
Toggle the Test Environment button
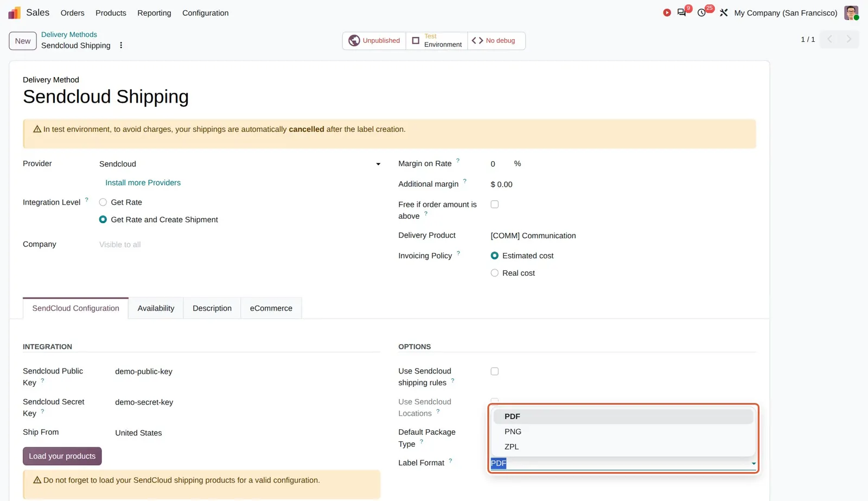pos(437,41)
